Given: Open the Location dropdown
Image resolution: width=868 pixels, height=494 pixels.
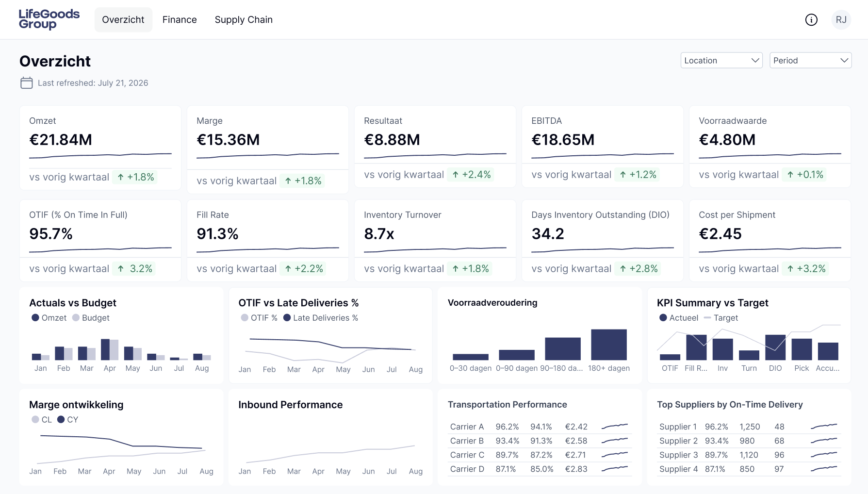Looking at the screenshot, I should [x=721, y=60].
